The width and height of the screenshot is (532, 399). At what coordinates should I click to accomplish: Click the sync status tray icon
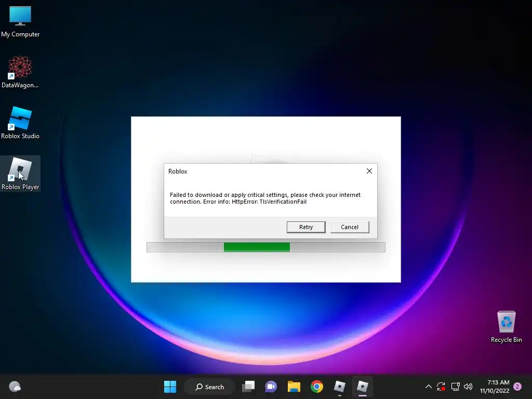click(x=441, y=387)
